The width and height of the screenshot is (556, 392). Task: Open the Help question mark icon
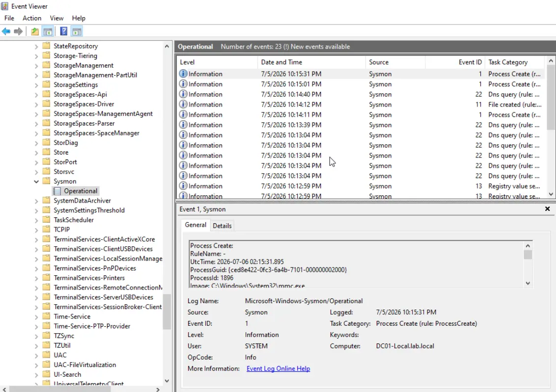[x=63, y=31]
